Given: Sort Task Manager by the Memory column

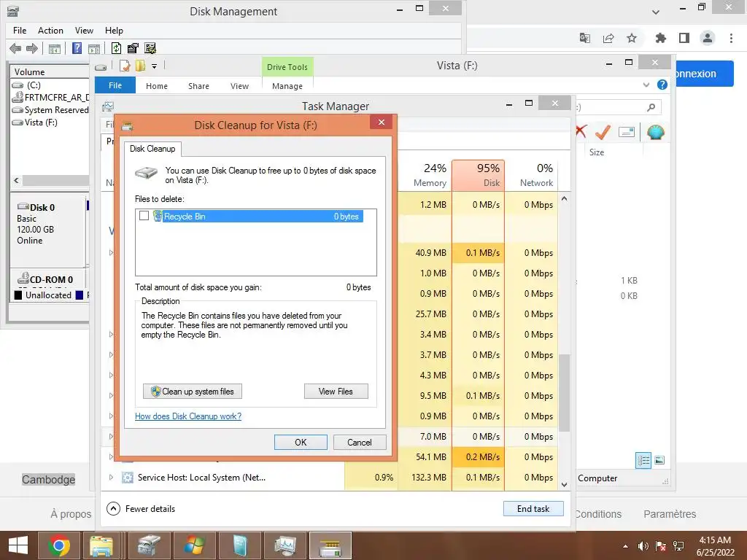Looking at the screenshot, I should (x=425, y=175).
